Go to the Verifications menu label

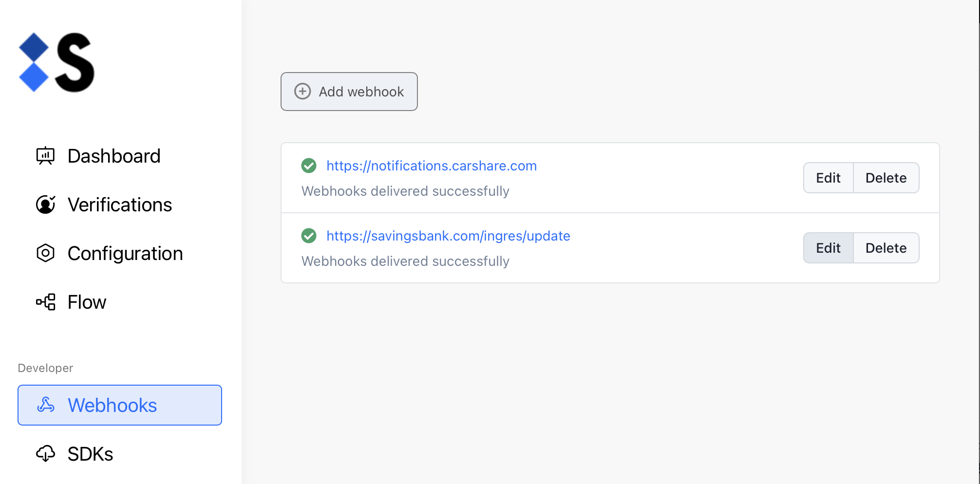(120, 205)
